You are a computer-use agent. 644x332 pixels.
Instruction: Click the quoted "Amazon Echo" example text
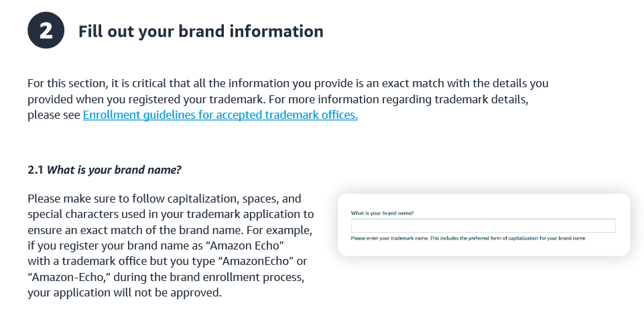coord(245,245)
